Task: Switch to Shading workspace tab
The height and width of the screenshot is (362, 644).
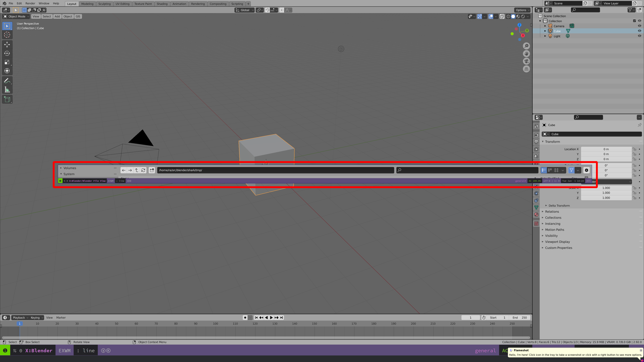Action: (x=162, y=4)
